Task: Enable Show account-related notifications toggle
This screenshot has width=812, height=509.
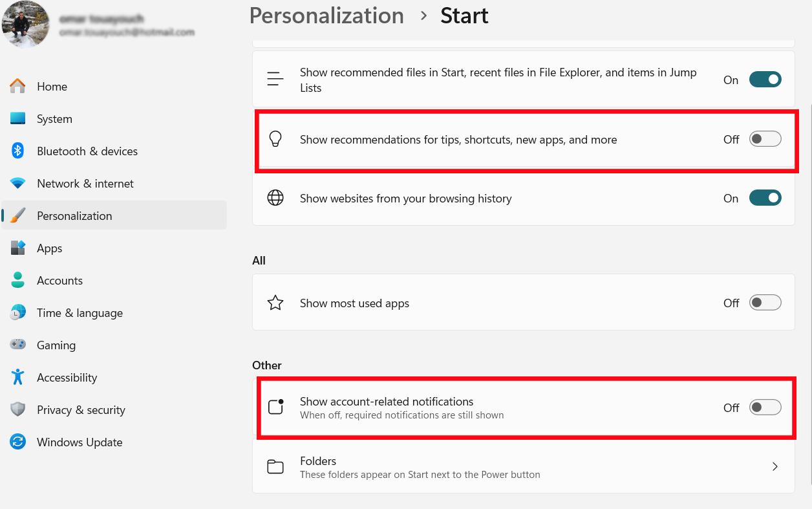Action: [765, 407]
